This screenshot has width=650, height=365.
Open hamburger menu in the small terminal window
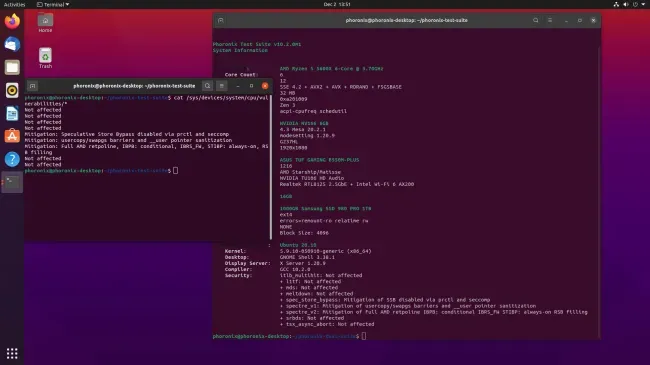pos(222,86)
